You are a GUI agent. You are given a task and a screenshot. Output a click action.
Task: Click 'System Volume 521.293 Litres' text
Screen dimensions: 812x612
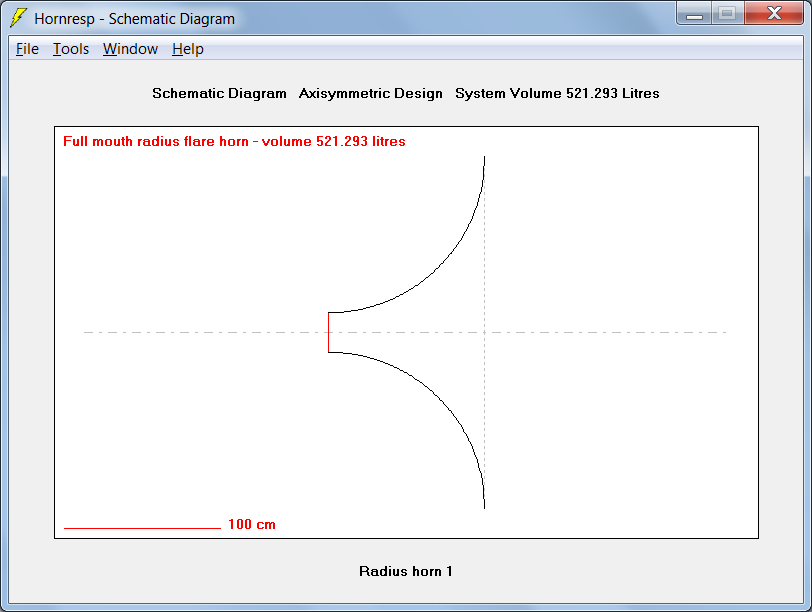pos(557,93)
